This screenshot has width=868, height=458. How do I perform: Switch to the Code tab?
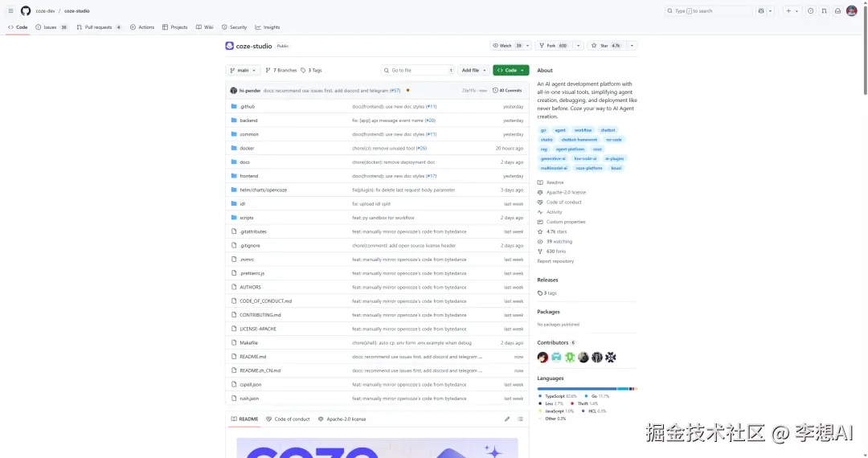tap(18, 27)
